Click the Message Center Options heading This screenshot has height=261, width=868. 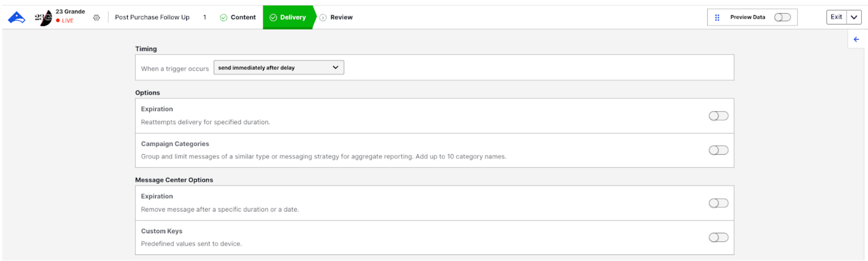pyautogui.click(x=174, y=180)
